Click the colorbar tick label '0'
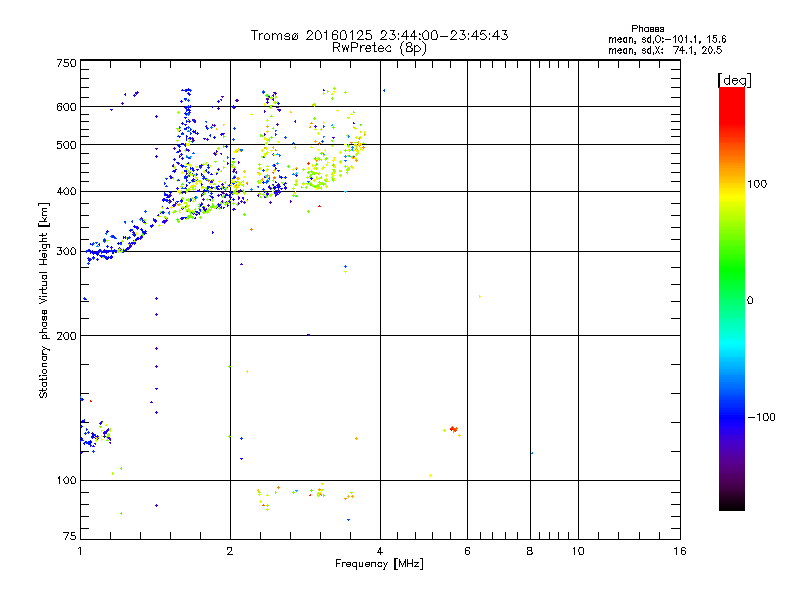 click(x=750, y=301)
